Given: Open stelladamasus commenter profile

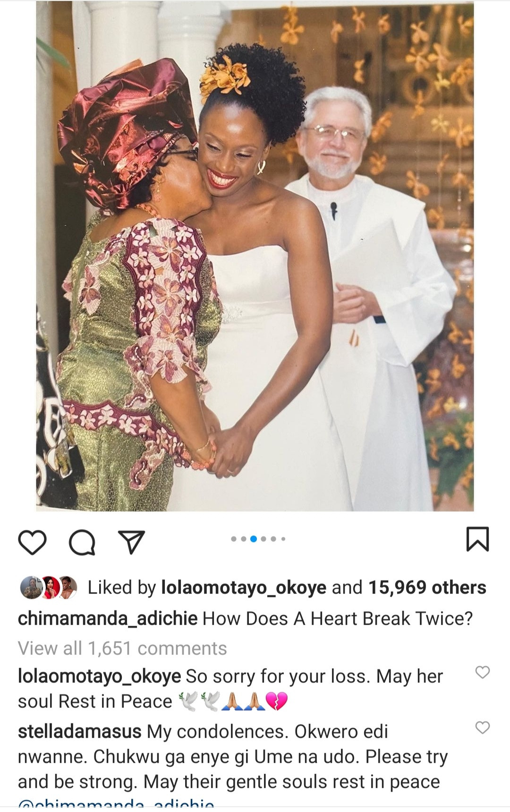Looking at the screenshot, I should 79,732.
